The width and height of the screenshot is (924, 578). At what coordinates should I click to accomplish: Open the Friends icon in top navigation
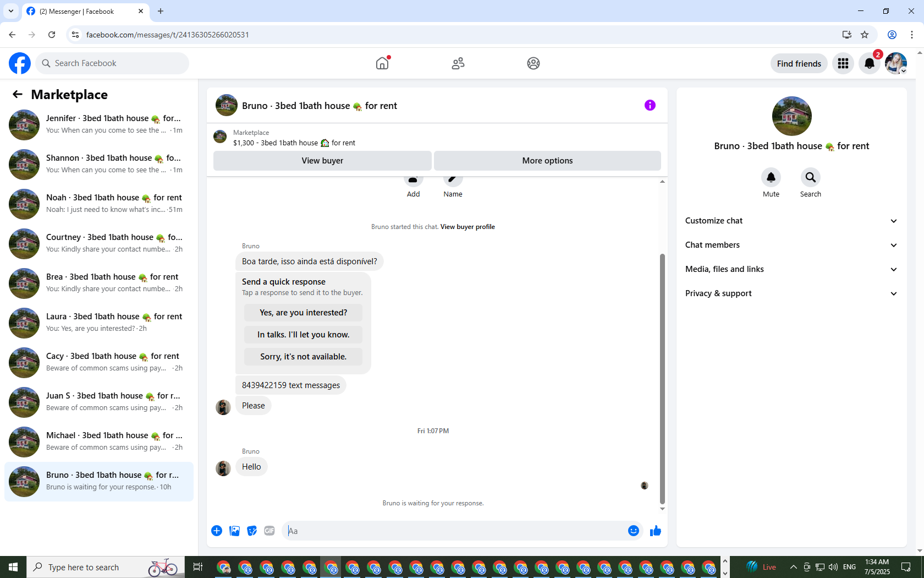458,63
